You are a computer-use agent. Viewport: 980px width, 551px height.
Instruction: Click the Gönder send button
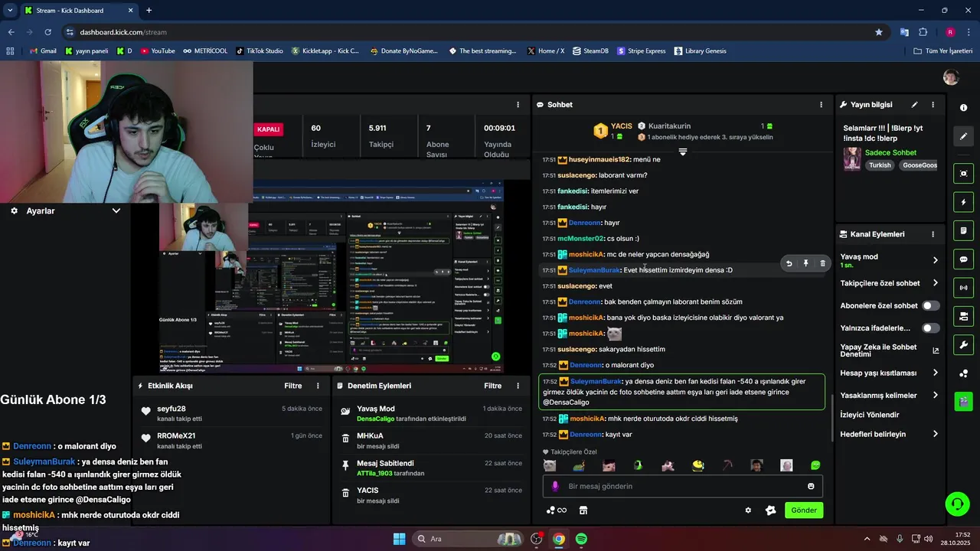click(804, 510)
